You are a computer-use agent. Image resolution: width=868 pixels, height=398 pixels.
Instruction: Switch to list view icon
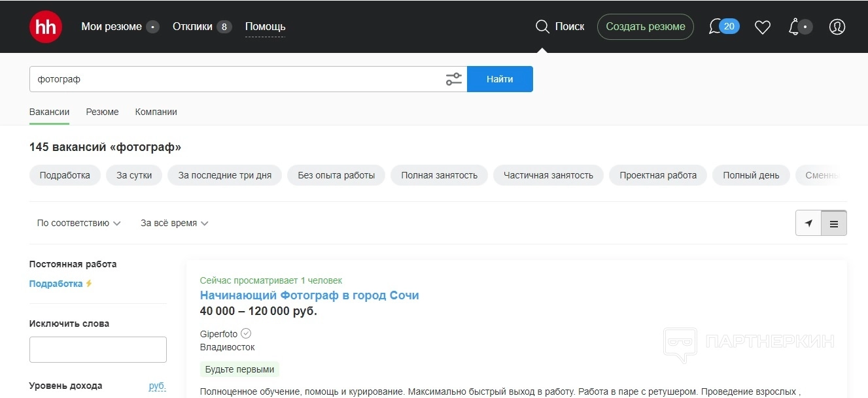(x=834, y=224)
